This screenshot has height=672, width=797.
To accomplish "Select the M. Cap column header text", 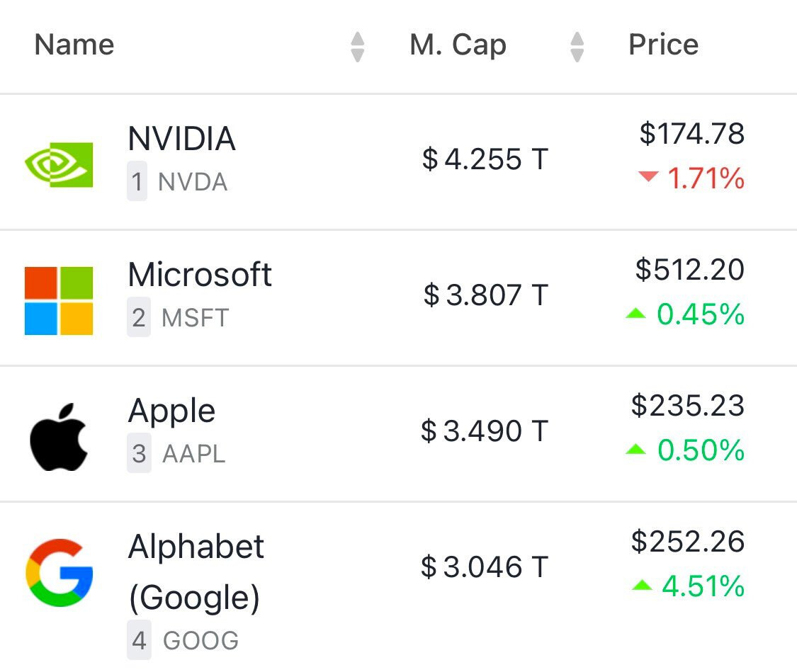I will (458, 45).
